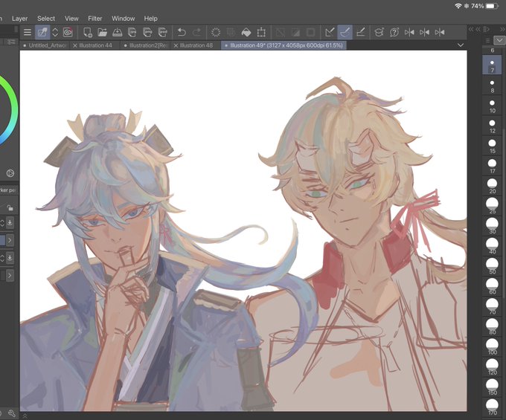Click the Save icon
The height and width of the screenshot is (420, 506).
pos(117,32)
